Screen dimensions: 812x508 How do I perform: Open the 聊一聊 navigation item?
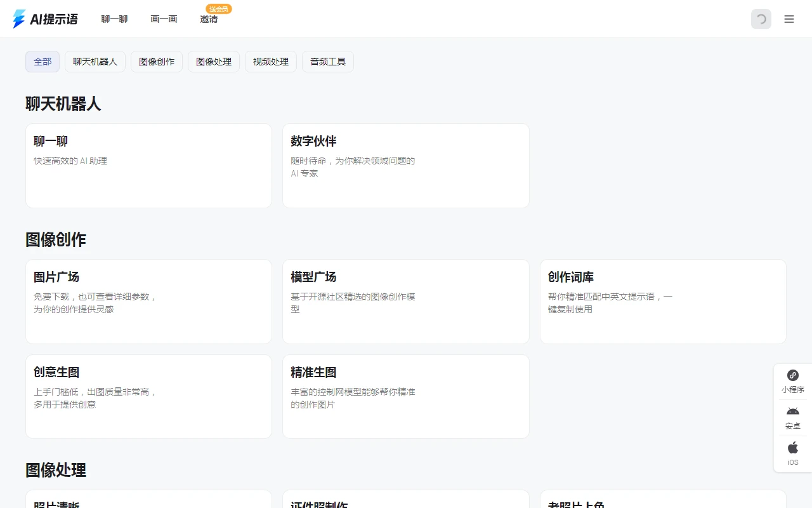coord(114,19)
